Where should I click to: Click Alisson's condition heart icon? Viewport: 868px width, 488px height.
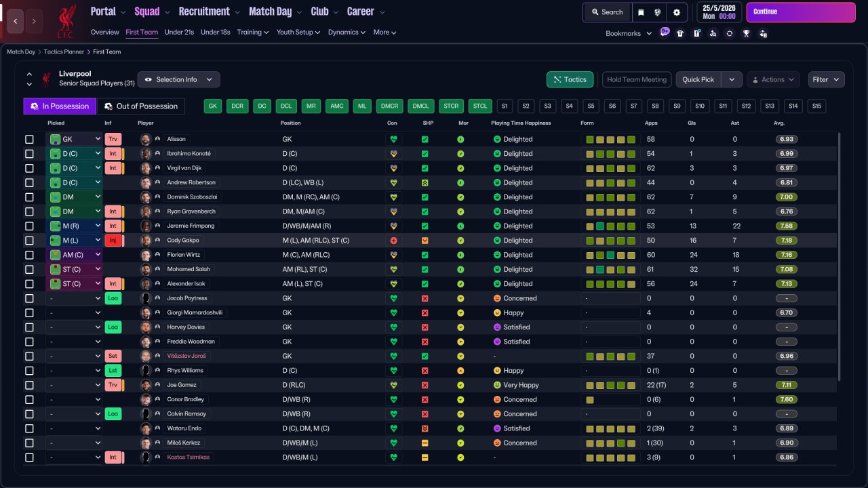tap(393, 139)
